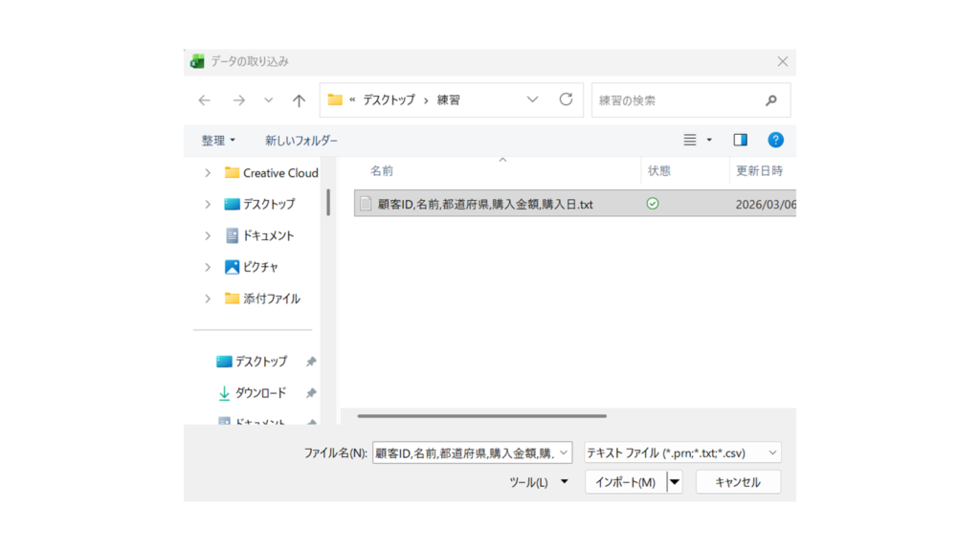Refresh the current folder view

tap(566, 99)
